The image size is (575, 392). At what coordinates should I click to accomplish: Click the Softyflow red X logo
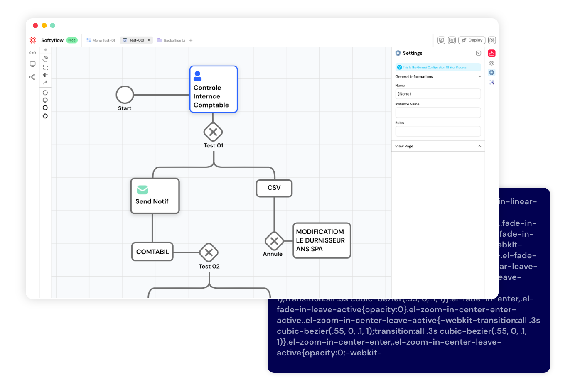point(33,40)
